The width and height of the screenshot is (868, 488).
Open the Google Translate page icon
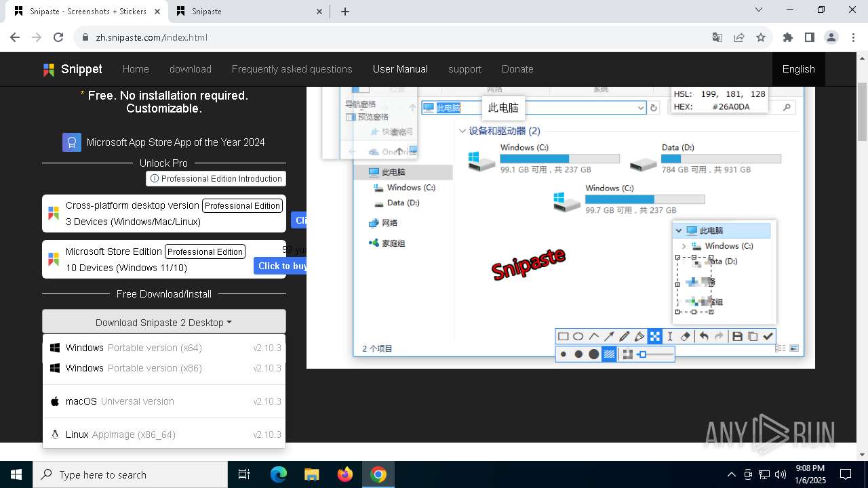[717, 37]
